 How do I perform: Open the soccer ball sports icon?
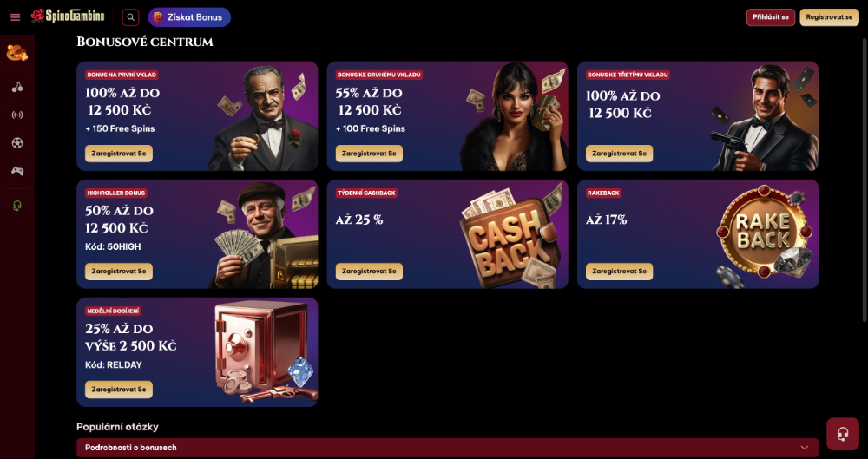click(x=17, y=143)
